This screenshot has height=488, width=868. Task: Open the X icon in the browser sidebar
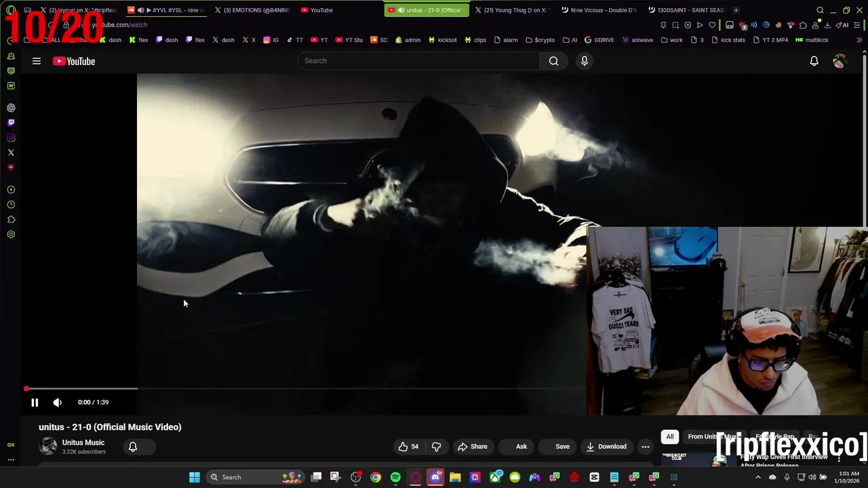[x=11, y=152]
